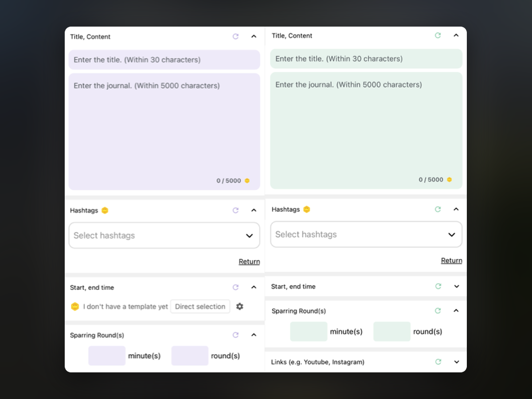Reset the Hashtags section in the green panel
The width and height of the screenshot is (532, 399).
click(438, 209)
